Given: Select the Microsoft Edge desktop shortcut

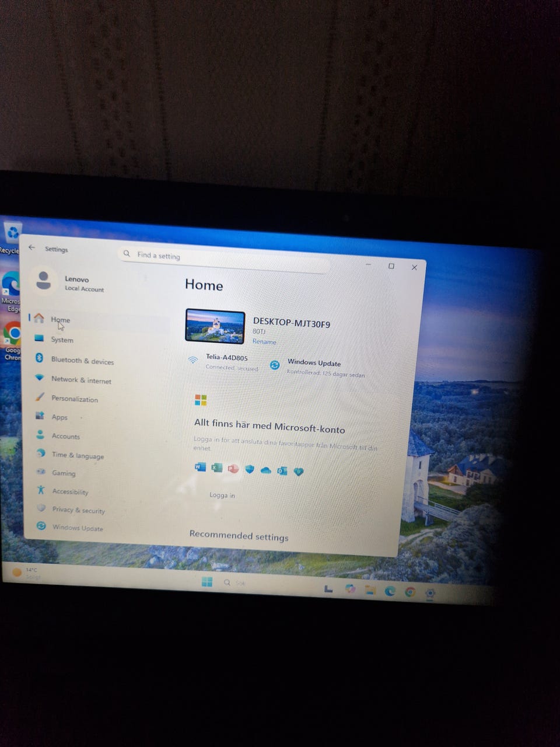Looking at the screenshot, I should pyautogui.click(x=11, y=292).
